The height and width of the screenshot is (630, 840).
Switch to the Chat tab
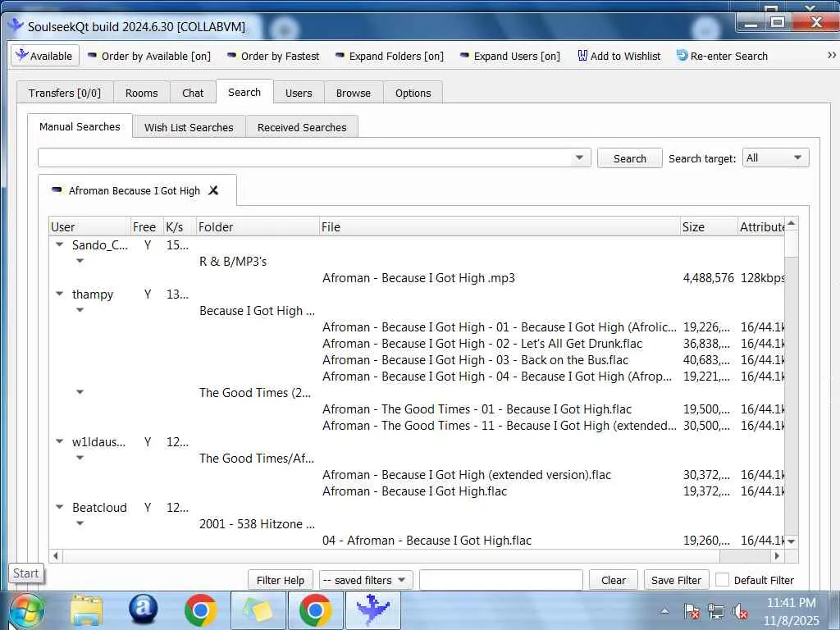point(193,93)
